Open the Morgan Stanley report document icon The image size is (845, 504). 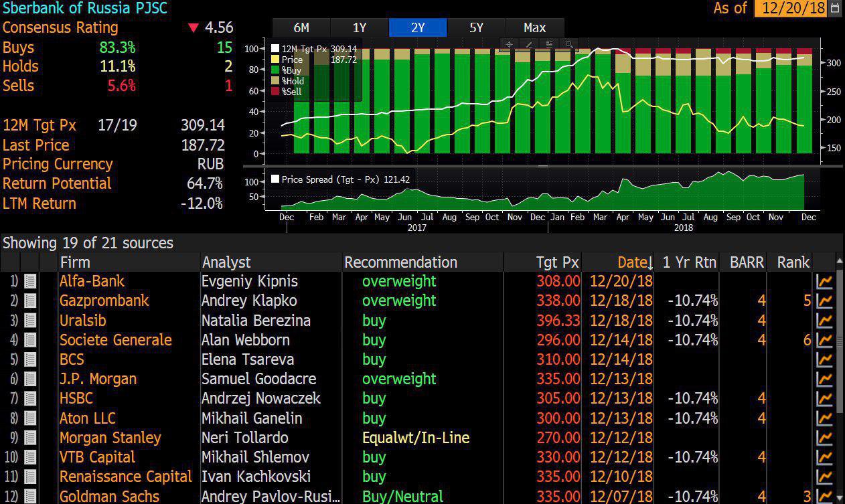click(x=30, y=438)
